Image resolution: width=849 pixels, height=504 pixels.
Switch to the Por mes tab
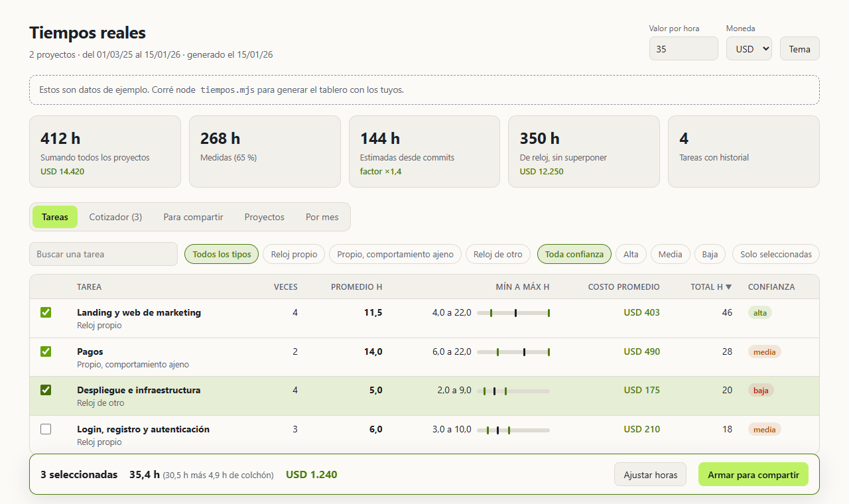click(x=322, y=217)
